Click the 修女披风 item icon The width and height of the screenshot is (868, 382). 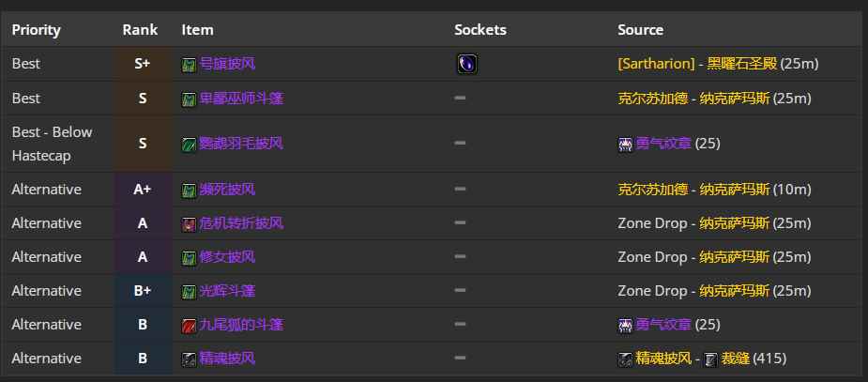(189, 257)
